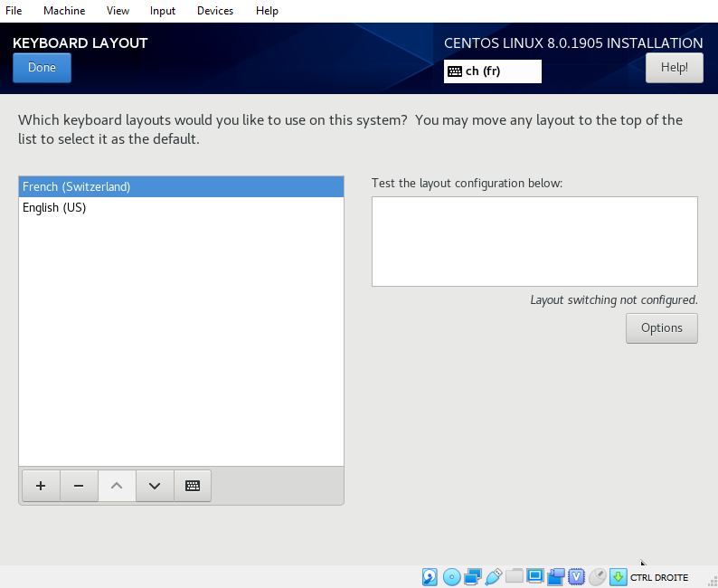This screenshot has width=718, height=588.
Task: Click the Help! button
Action: 674,68
